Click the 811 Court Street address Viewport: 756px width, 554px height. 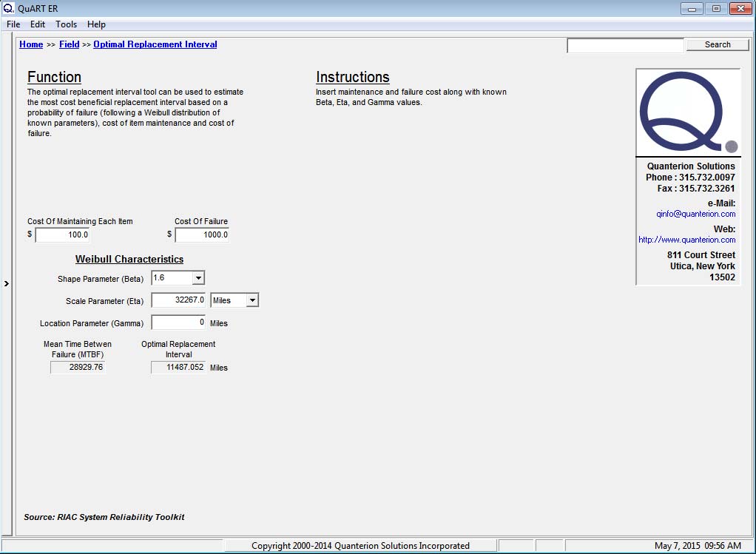(701, 254)
